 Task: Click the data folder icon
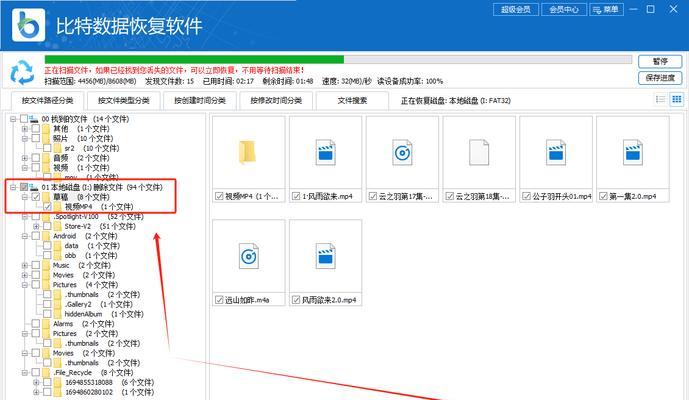(x=58, y=246)
